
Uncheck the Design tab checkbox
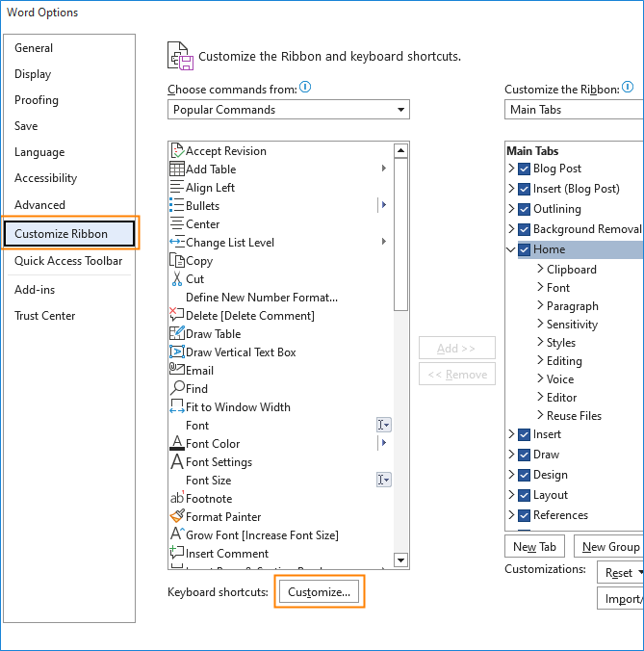(x=524, y=475)
